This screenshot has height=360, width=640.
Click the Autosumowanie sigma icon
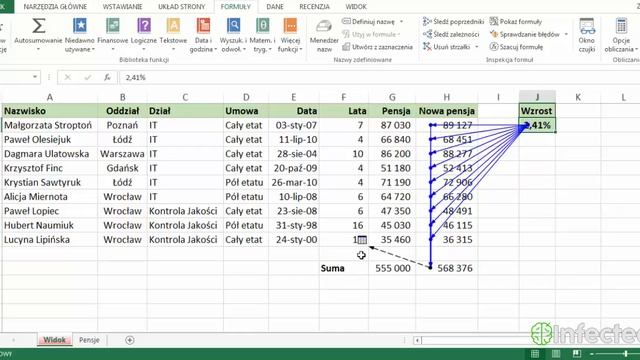point(38,26)
